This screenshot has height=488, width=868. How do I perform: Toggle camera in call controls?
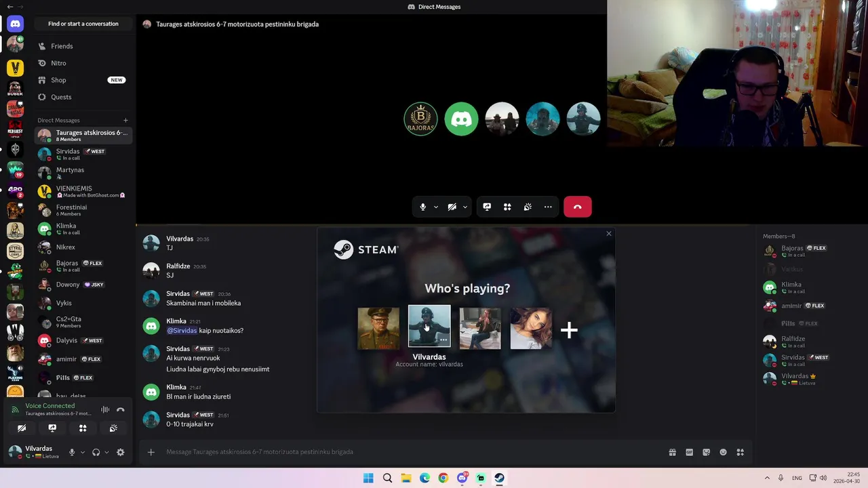click(x=452, y=207)
